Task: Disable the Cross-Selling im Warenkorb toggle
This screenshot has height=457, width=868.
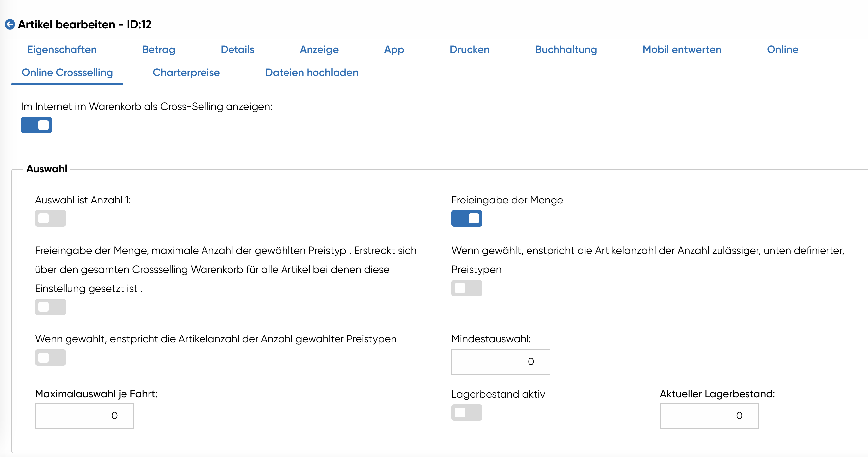Action: 37,125
